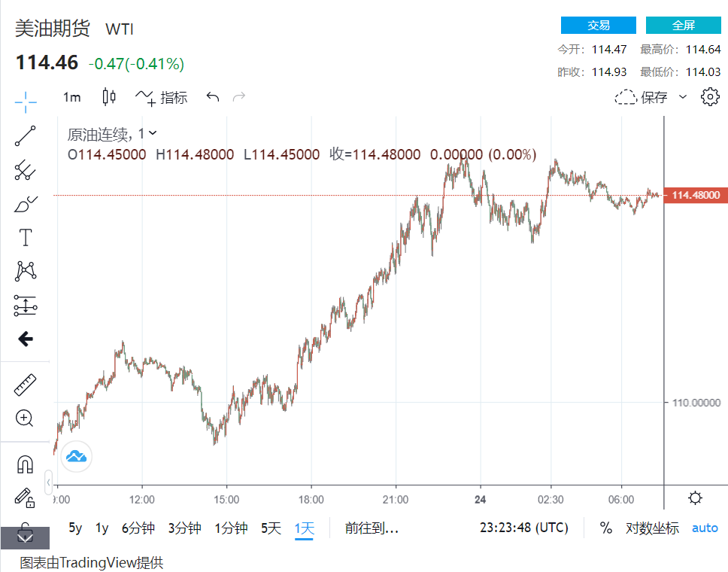Open the measure ruler tool

click(x=26, y=385)
